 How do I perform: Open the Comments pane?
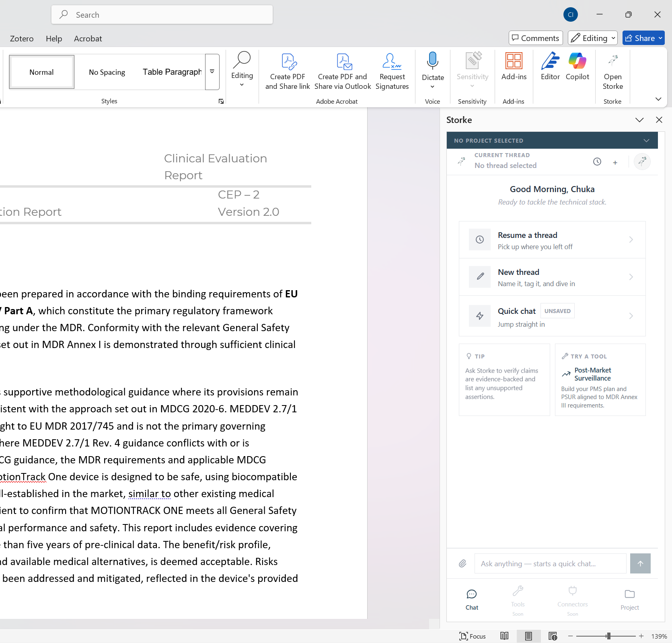pos(535,38)
